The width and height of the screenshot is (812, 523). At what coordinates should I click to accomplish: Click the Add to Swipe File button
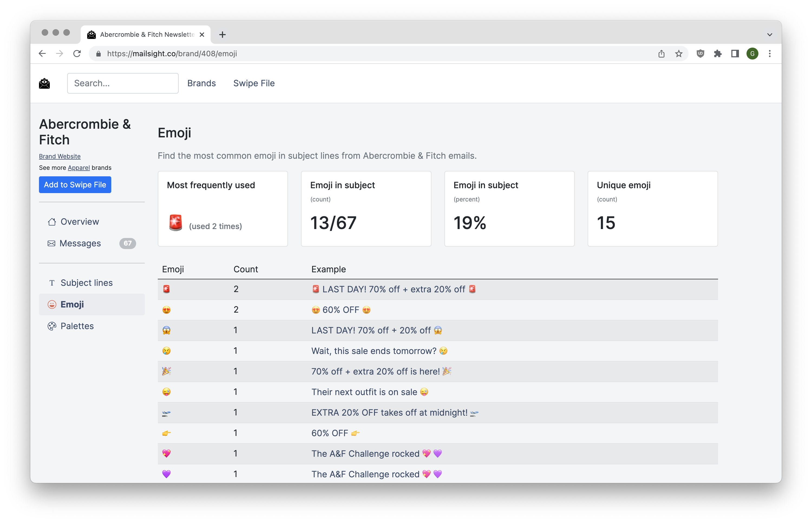(x=75, y=185)
